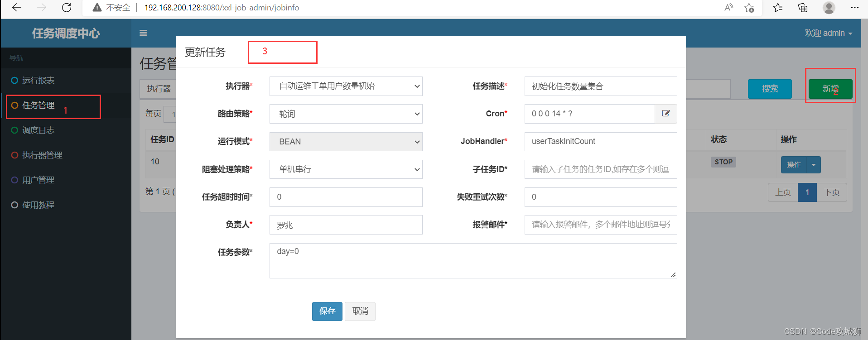The width and height of the screenshot is (868, 340).
Task: Open 阻塞处理策略 dropdown showing 单机串行
Action: point(346,169)
